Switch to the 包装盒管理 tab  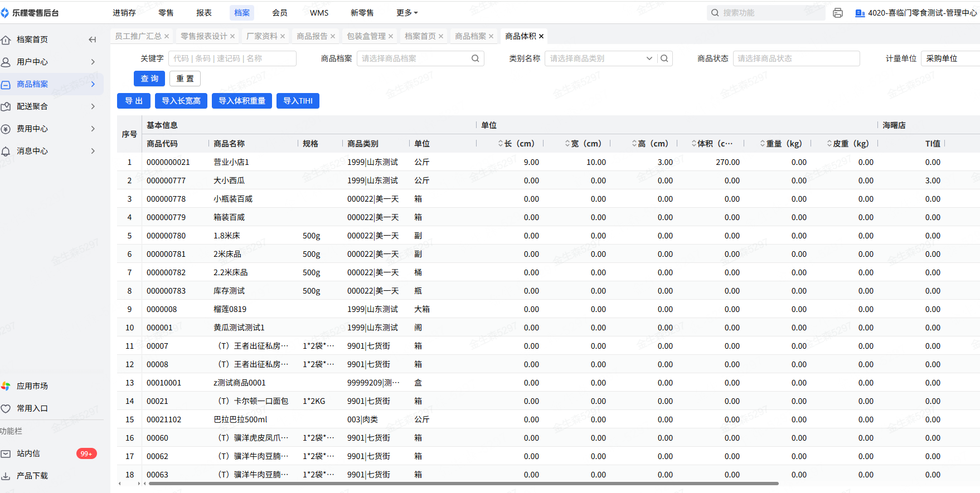[366, 36]
